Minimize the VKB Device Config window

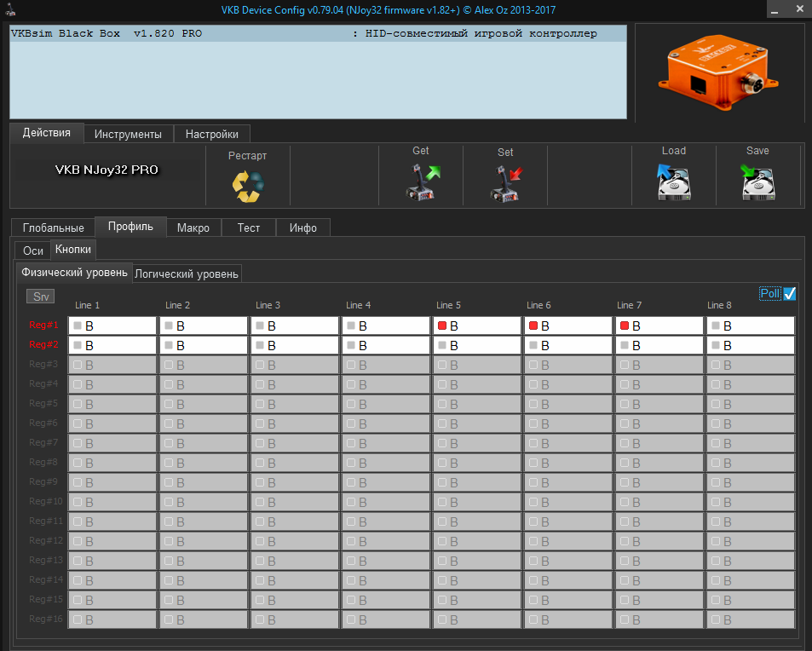point(775,10)
